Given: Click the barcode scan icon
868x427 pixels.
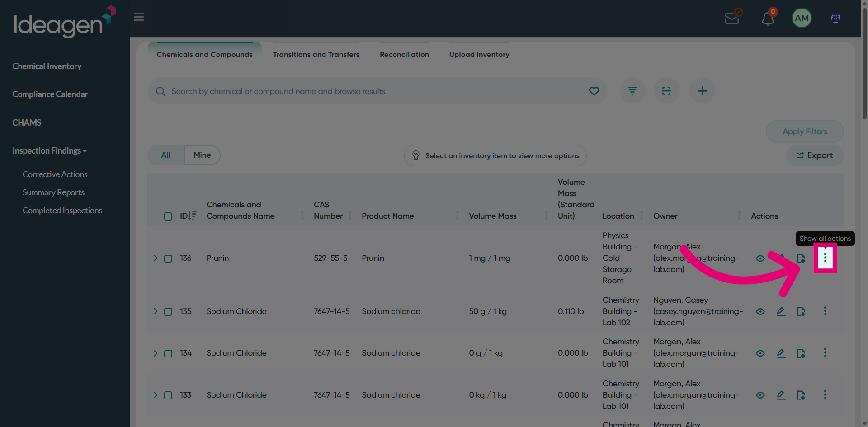Looking at the screenshot, I should coord(666,91).
